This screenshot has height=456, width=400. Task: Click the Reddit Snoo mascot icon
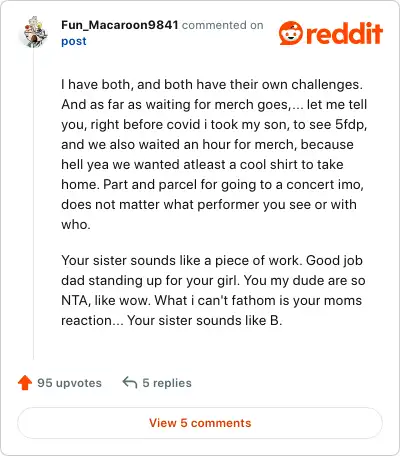(291, 33)
